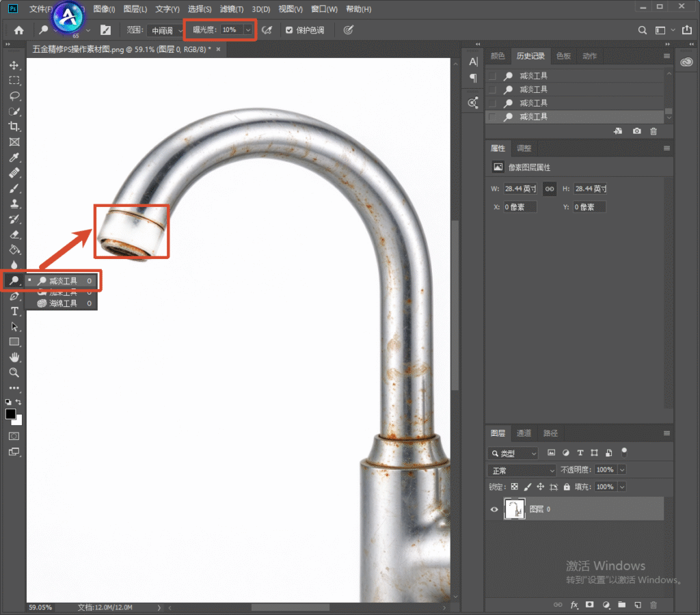Choose 海绵工具 from the flyout
Screen dimensions: 700x615
click(x=62, y=303)
